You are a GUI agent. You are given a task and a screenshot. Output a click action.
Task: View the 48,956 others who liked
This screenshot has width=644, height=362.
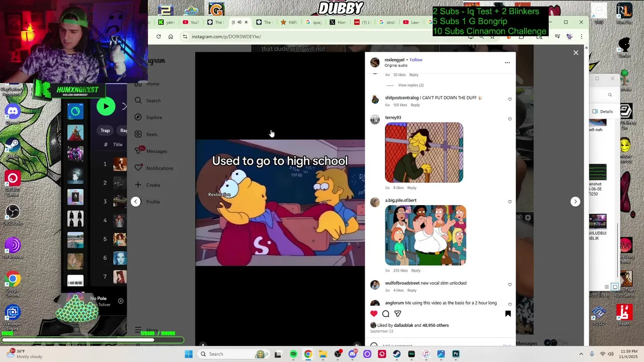[x=436, y=325]
